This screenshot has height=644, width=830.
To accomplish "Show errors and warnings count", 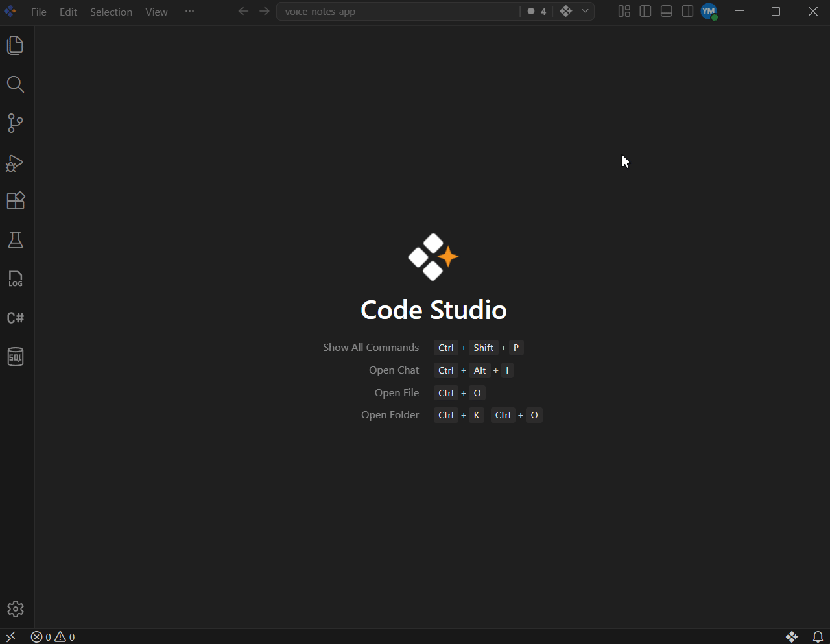I will pos(53,637).
